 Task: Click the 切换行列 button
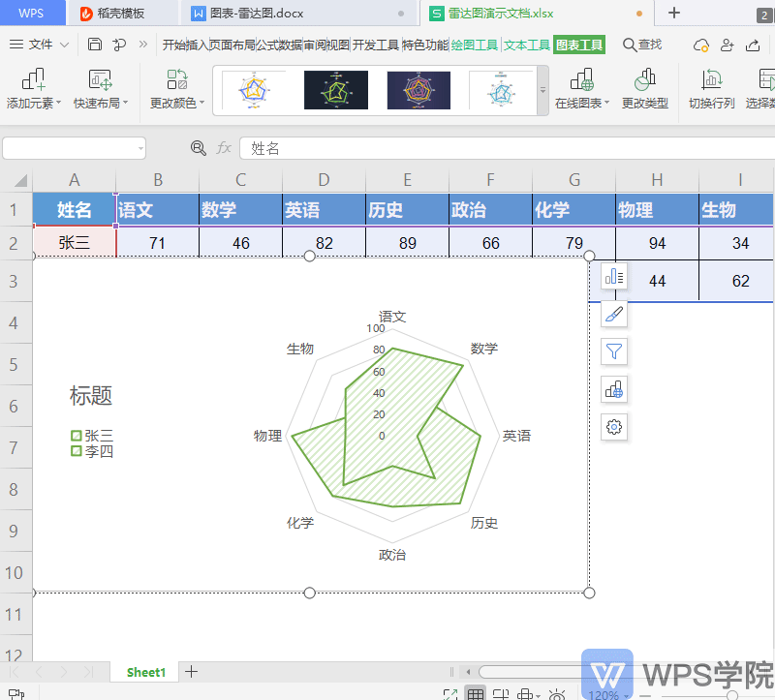(712, 89)
